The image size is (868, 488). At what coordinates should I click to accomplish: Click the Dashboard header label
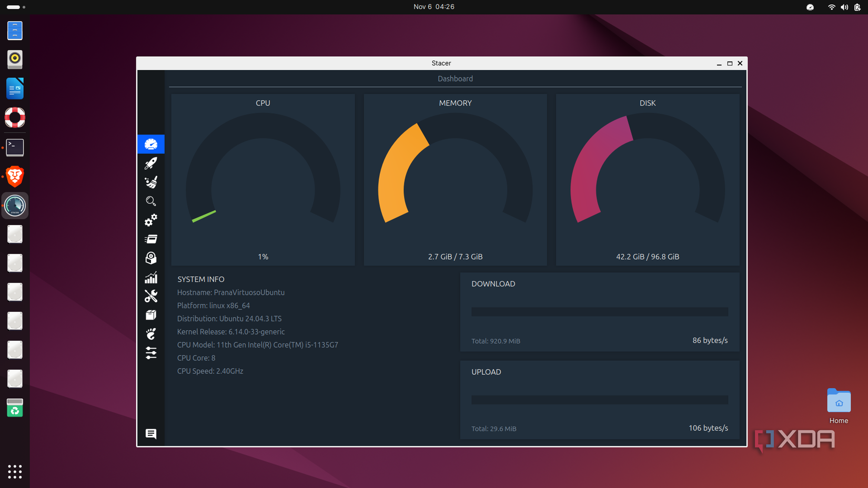455,78
